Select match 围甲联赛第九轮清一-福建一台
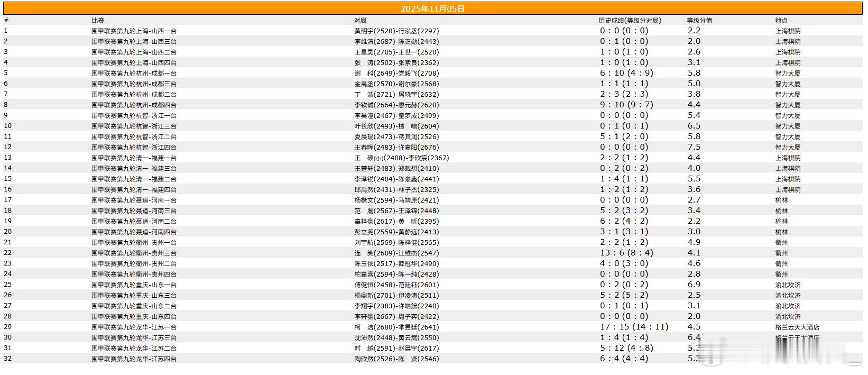 click(x=134, y=158)
